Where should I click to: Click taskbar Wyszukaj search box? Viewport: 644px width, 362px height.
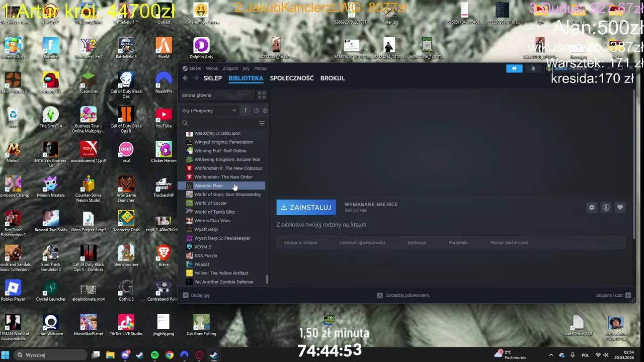tap(50, 355)
